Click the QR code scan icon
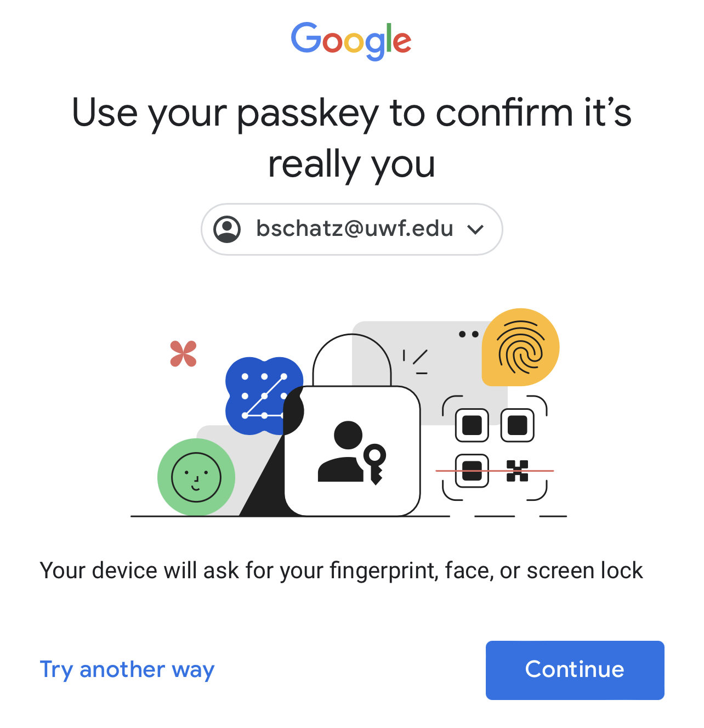Screen dimensions: 704x728 tap(495, 448)
